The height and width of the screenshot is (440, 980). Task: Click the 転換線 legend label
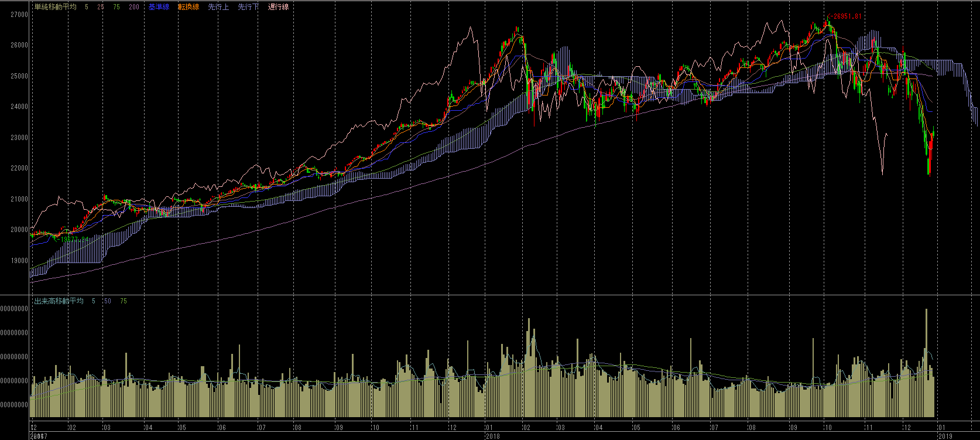[189, 7]
